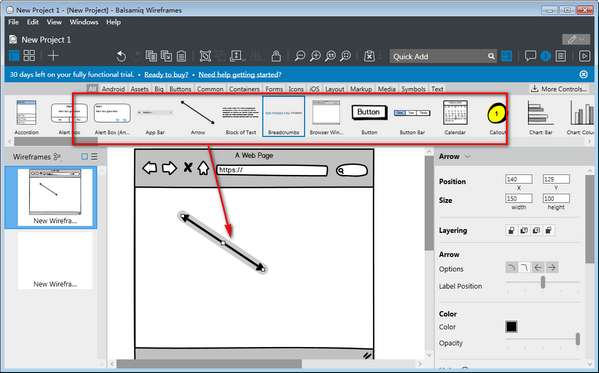
Task: Toggle right arrowhead option
Action: tap(552, 268)
